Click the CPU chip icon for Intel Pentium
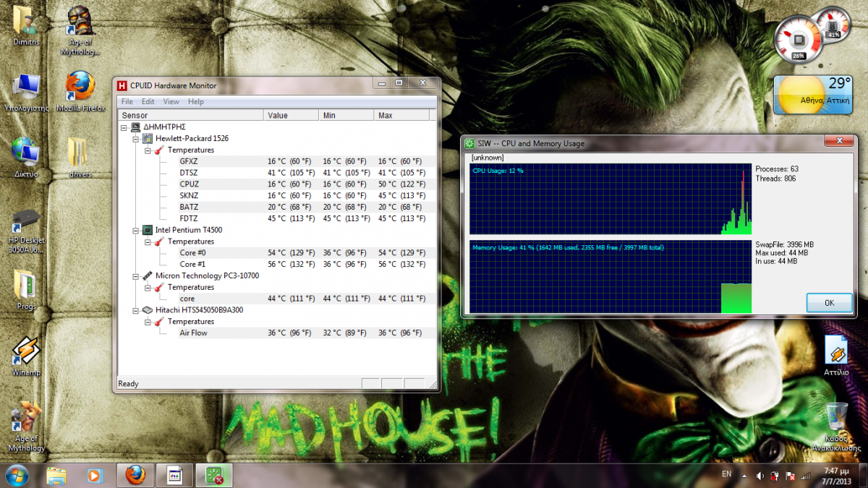Image resolution: width=868 pixels, height=488 pixels. (148, 230)
